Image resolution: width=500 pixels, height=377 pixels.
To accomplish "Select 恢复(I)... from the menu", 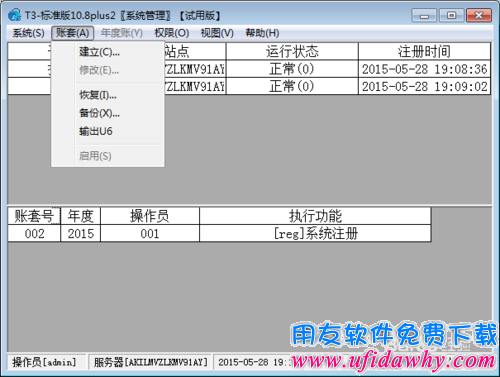I will pyautogui.click(x=108, y=95).
